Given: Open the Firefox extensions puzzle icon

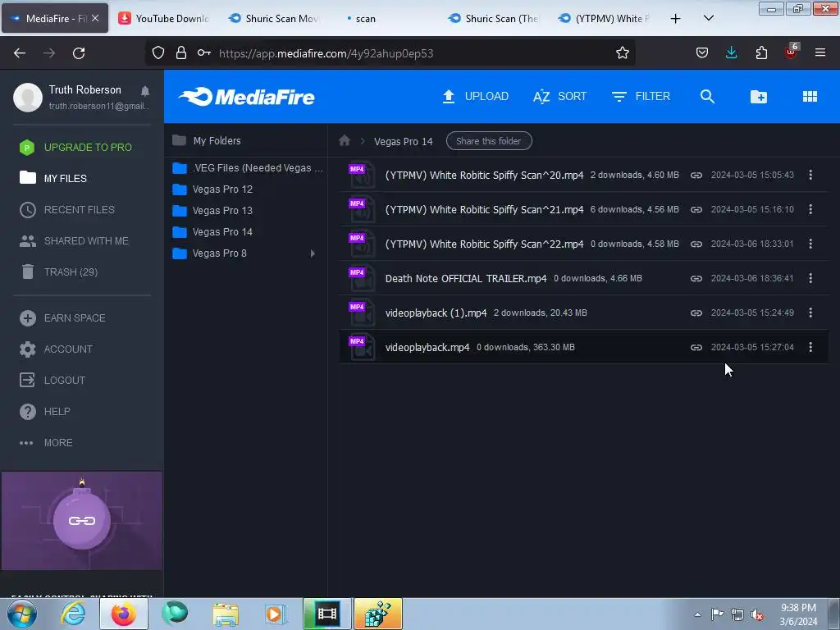Looking at the screenshot, I should point(761,52).
